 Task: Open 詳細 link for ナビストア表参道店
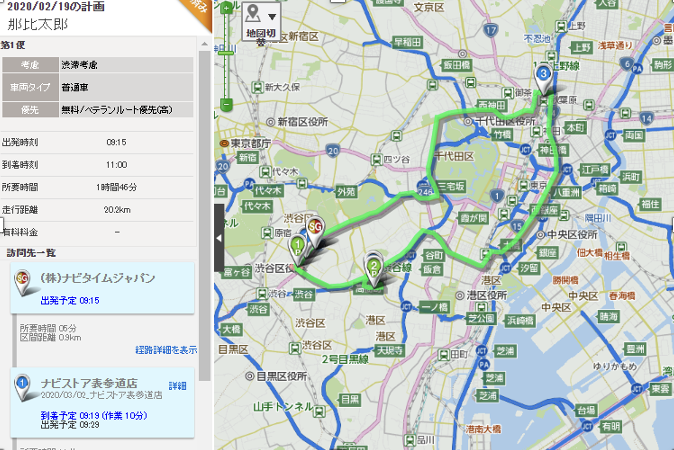click(x=177, y=384)
